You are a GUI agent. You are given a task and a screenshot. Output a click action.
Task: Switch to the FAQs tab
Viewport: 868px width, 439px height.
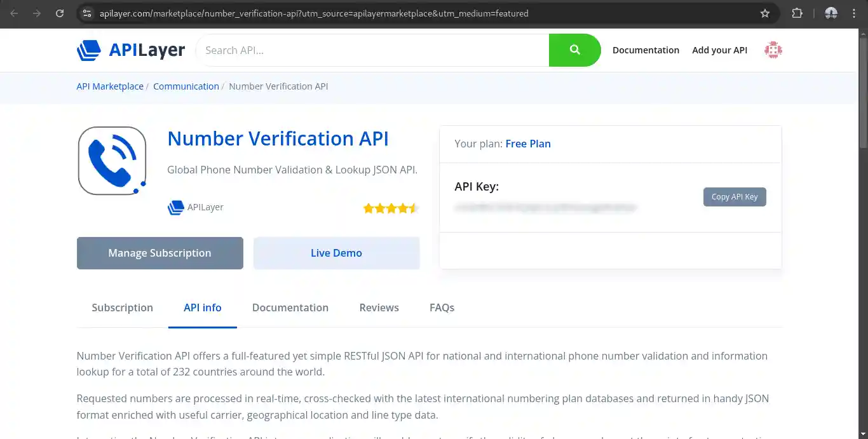[x=442, y=307]
